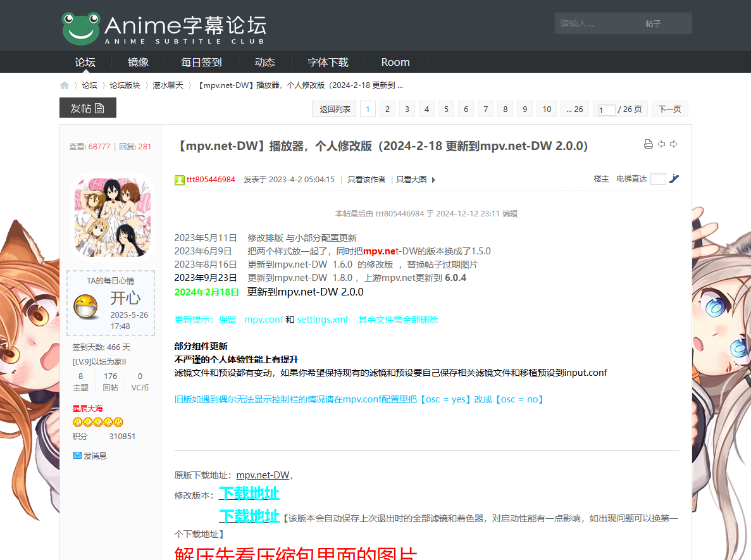Go to page 9 of the thread
751x560 pixels.
click(x=524, y=109)
